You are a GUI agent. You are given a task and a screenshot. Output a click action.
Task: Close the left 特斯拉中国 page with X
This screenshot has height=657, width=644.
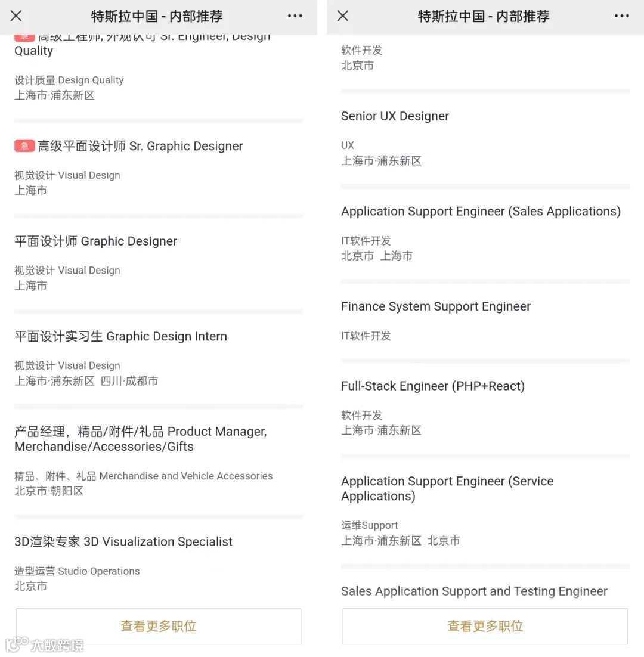(16, 16)
